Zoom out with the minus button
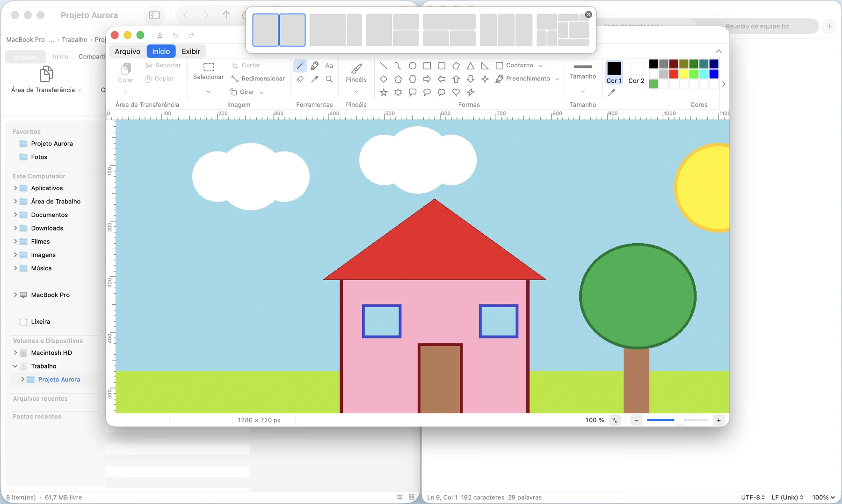 coord(636,420)
